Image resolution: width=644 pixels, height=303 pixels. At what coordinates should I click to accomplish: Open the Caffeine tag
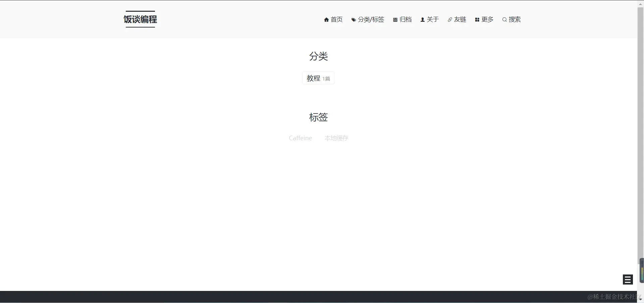tap(300, 138)
